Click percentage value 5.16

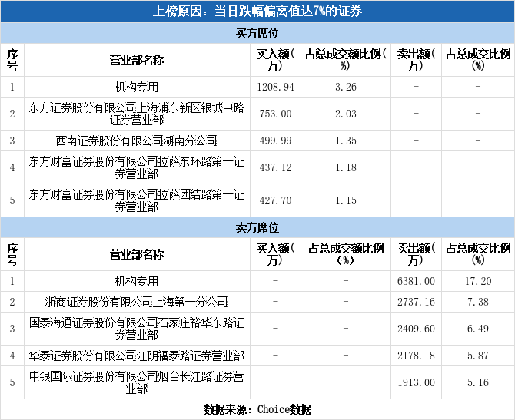click(x=478, y=382)
